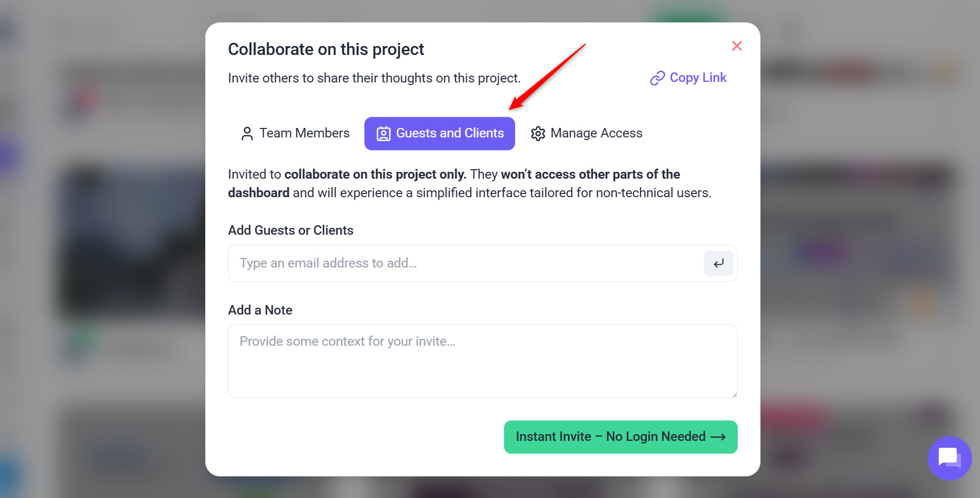Screen dimensions: 980x498
Task: Click the gear icon beside Manage Access
Action: click(538, 134)
